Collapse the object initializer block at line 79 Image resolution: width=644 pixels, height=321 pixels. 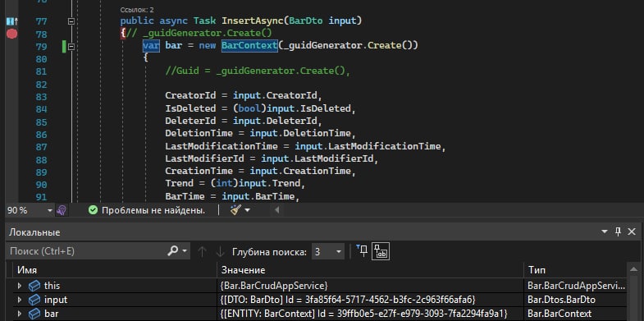point(71,47)
